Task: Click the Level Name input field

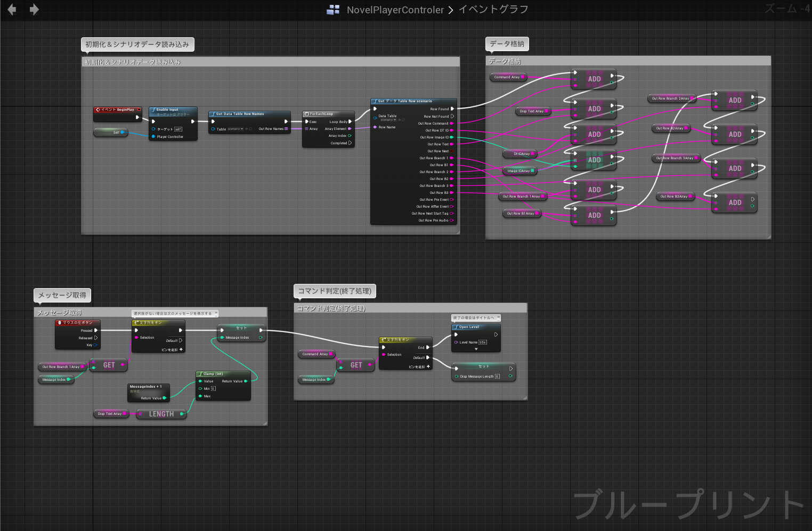Action: coord(482,342)
